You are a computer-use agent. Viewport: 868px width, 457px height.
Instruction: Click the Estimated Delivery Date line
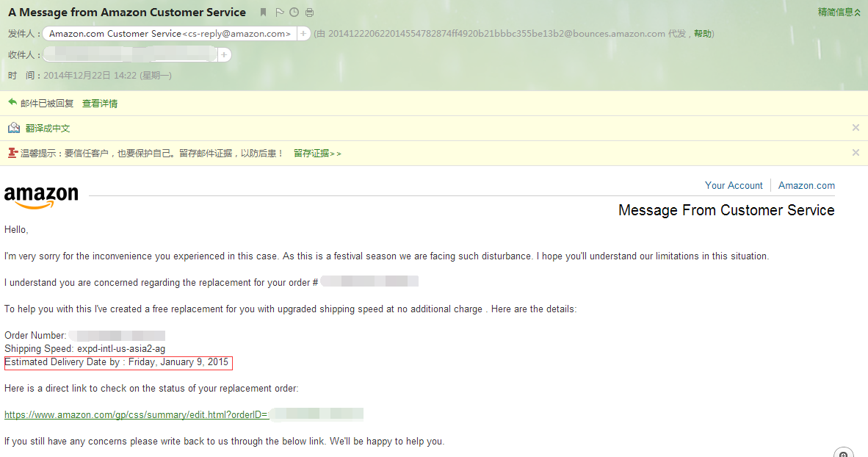[x=118, y=363]
